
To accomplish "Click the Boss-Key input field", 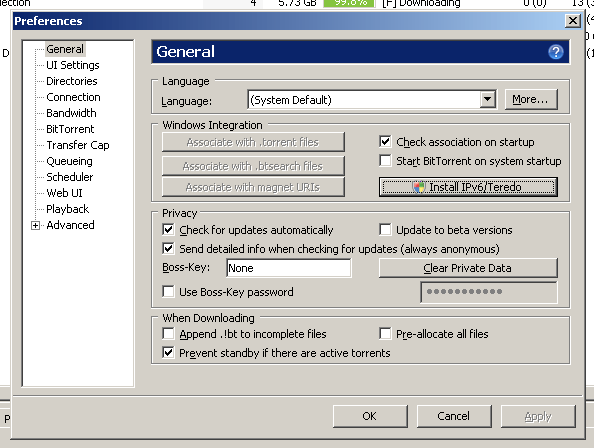I will [289, 268].
